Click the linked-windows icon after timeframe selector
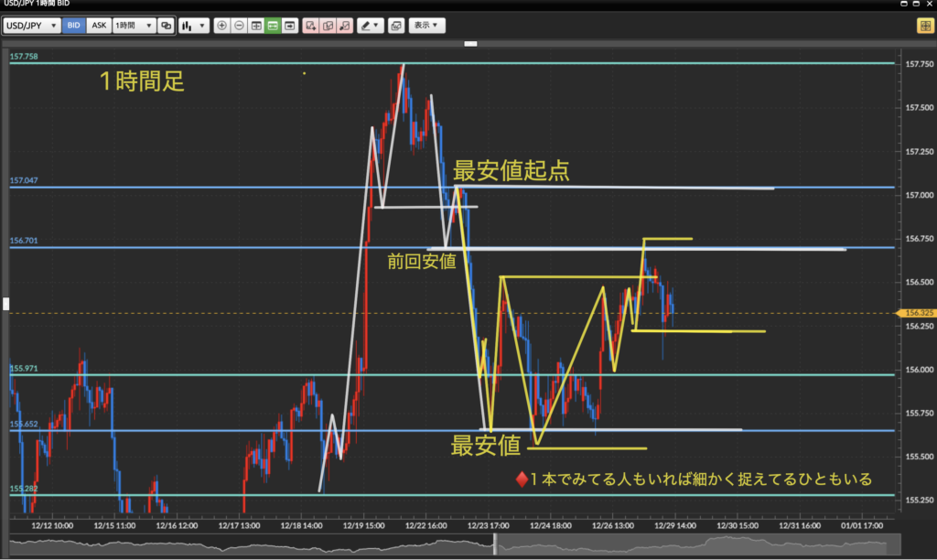Image resolution: width=937 pixels, height=560 pixels. 166,26
